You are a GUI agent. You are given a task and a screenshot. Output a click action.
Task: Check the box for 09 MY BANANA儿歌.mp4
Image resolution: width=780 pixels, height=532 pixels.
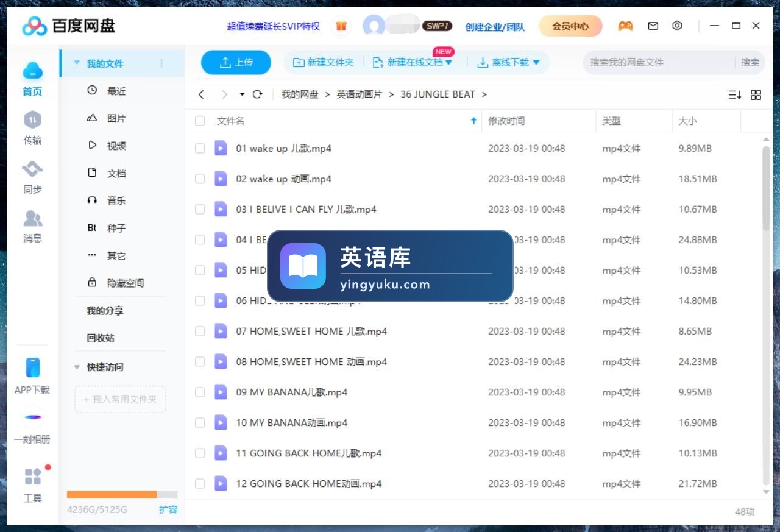point(200,392)
